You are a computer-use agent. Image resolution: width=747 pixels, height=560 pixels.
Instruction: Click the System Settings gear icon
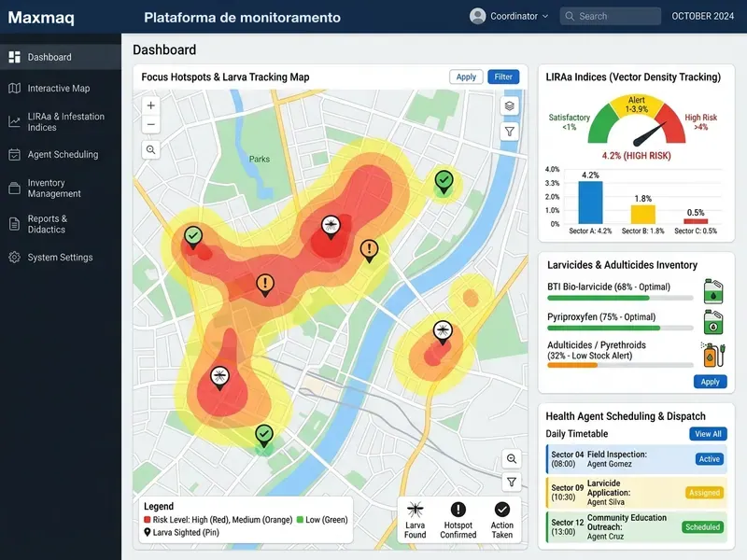point(15,258)
